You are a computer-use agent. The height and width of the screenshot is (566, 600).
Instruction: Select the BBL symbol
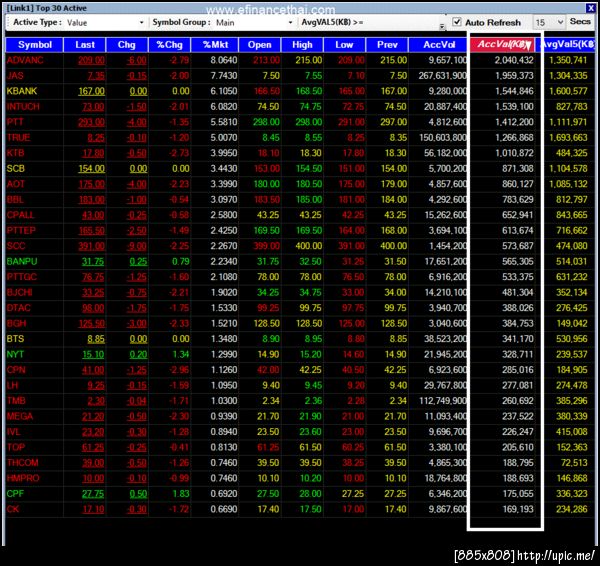(x=15, y=199)
